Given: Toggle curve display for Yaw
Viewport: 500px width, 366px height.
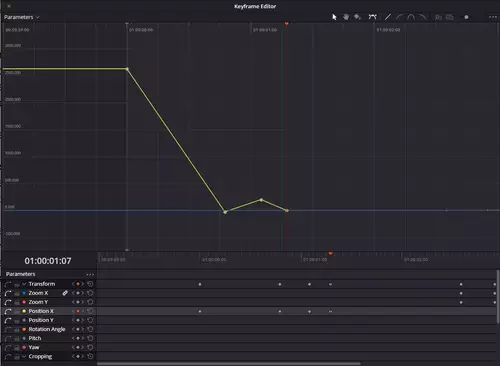Looking at the screenshot, I should (x=8, y=347).
